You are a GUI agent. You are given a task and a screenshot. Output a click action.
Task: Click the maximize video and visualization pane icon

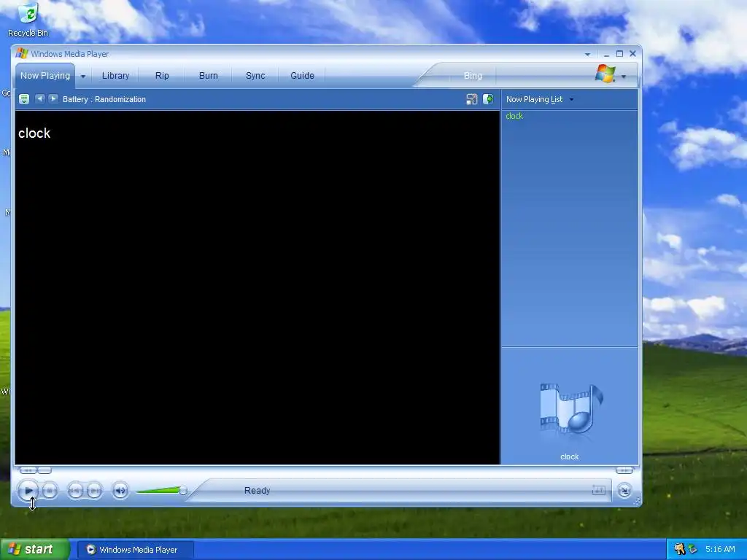(x=472, y=99)
